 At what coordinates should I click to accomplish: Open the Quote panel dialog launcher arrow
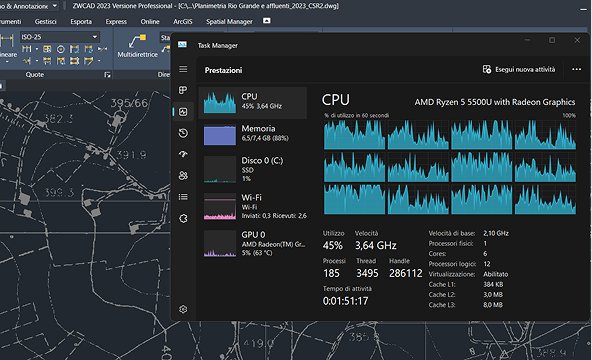(107, 75)
